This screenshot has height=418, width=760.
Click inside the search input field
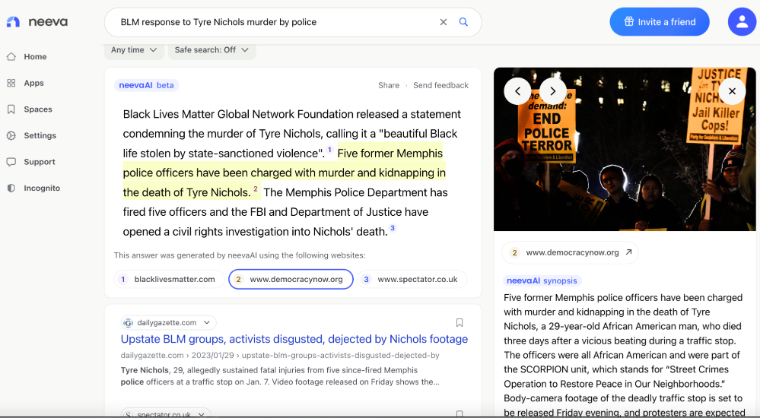click(270, 22)
